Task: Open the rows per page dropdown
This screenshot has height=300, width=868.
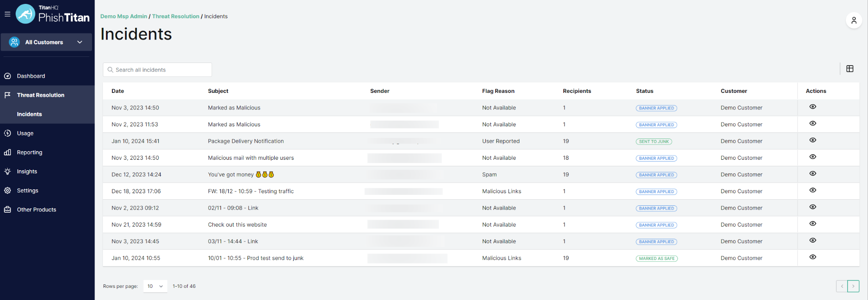Action: point(155,286)
